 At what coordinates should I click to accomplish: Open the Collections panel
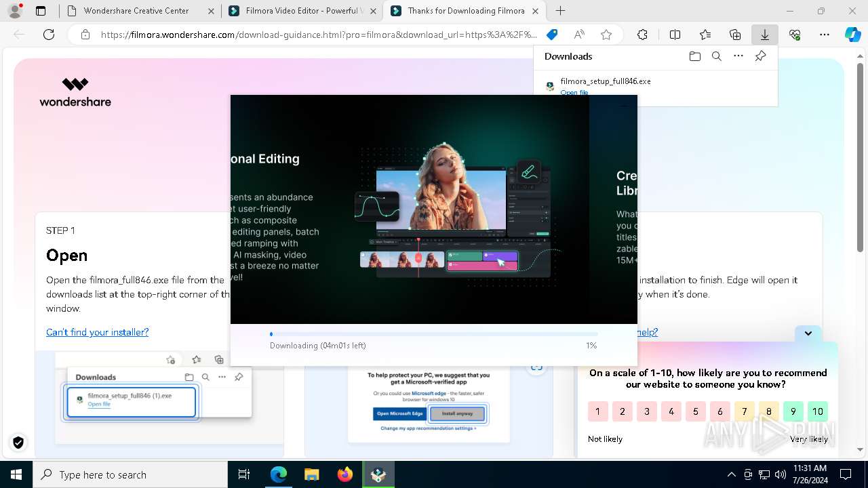(x=735, y=35)
